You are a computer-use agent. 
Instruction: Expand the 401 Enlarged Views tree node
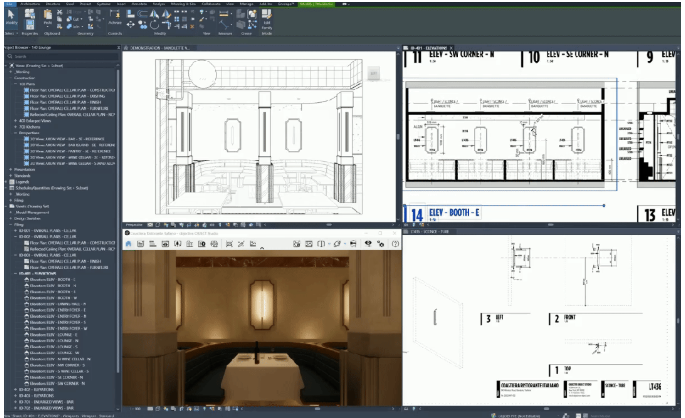point(16,122)
